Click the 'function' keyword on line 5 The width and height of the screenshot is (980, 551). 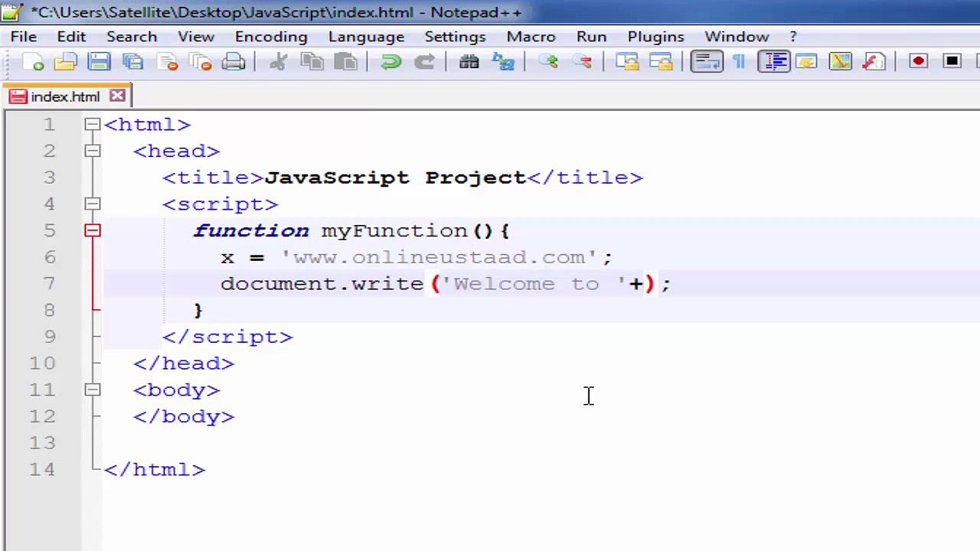pyautogui.click(x=251, y=231)
